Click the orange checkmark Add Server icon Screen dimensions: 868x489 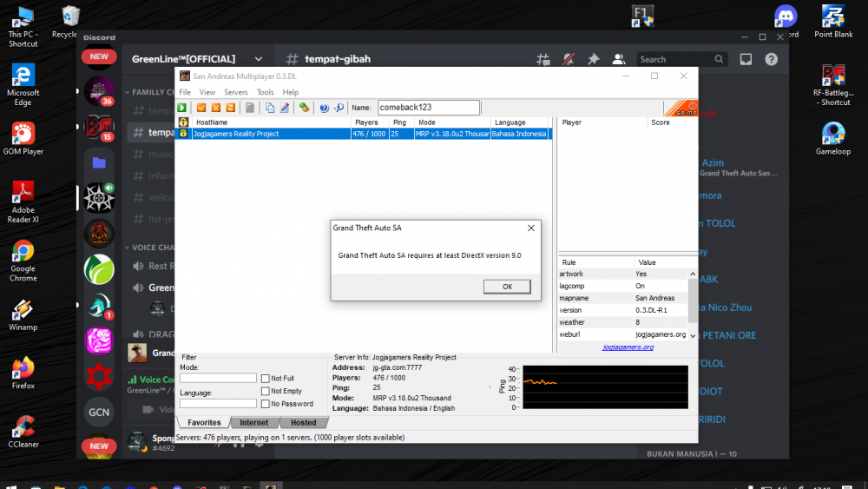pos(201,108)
